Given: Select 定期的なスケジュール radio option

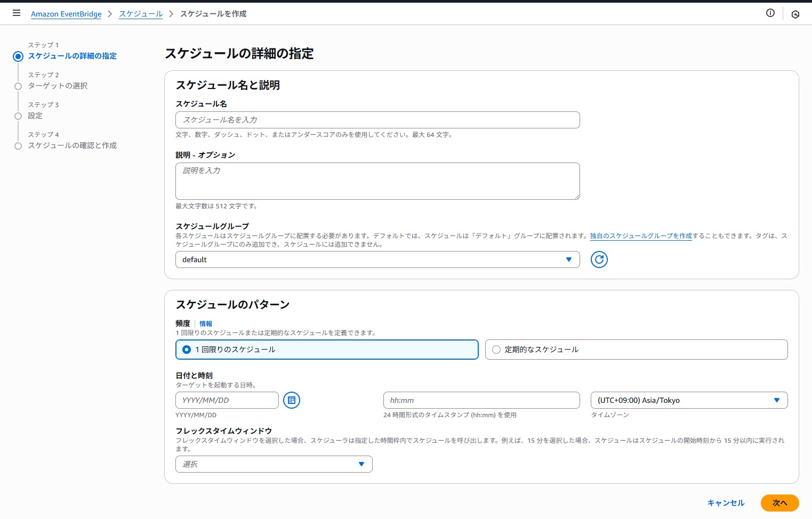Looking at the screenshot, I should coord(496,350).
